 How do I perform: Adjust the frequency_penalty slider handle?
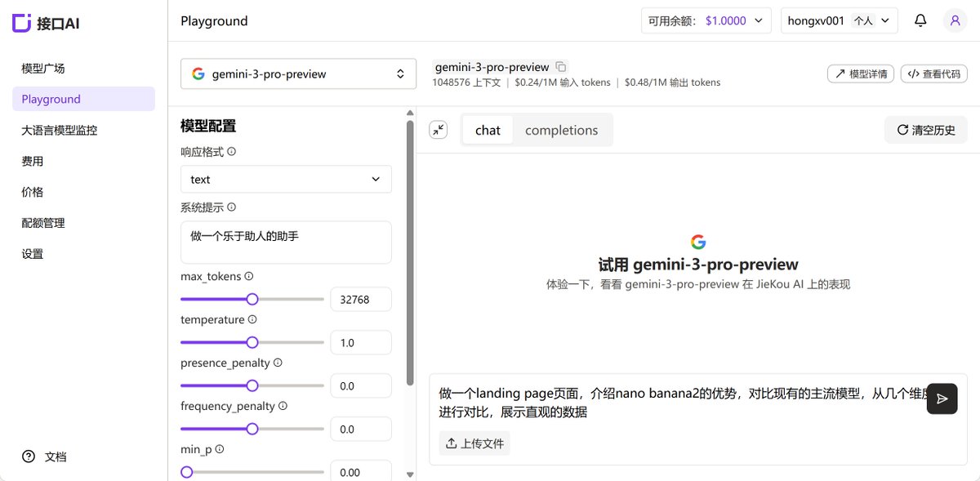[252, 429]
